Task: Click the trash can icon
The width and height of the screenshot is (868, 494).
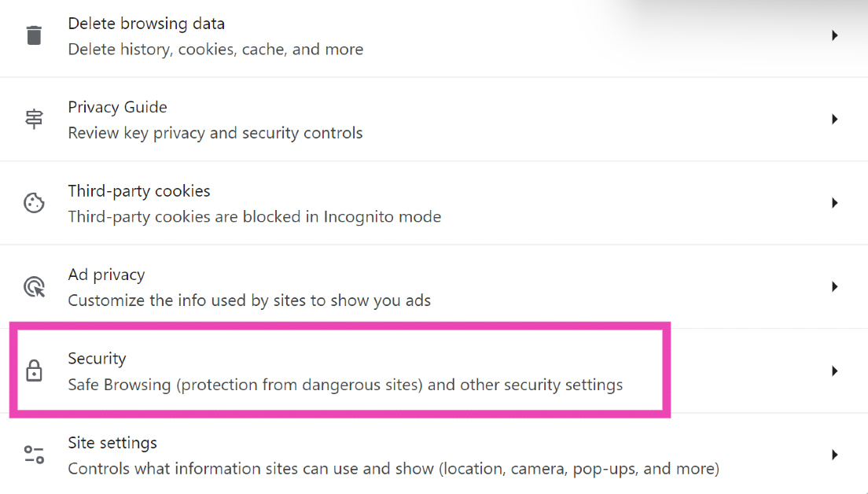Action: coord(34,35)
